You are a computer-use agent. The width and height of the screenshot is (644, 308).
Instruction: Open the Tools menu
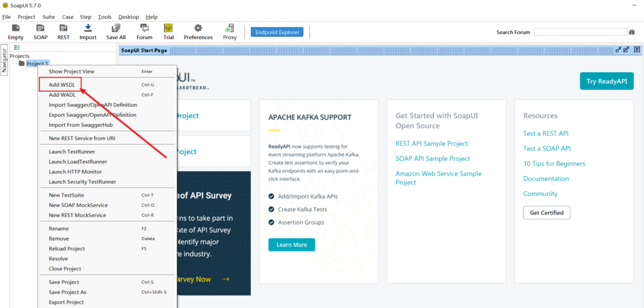coord(105,17)
